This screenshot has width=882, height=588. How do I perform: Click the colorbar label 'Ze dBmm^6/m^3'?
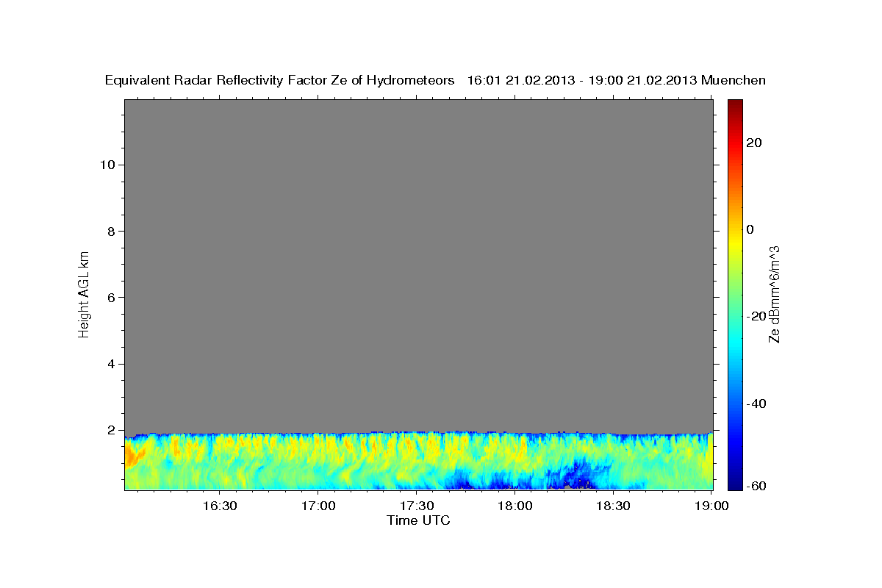[x=775, y=294]
